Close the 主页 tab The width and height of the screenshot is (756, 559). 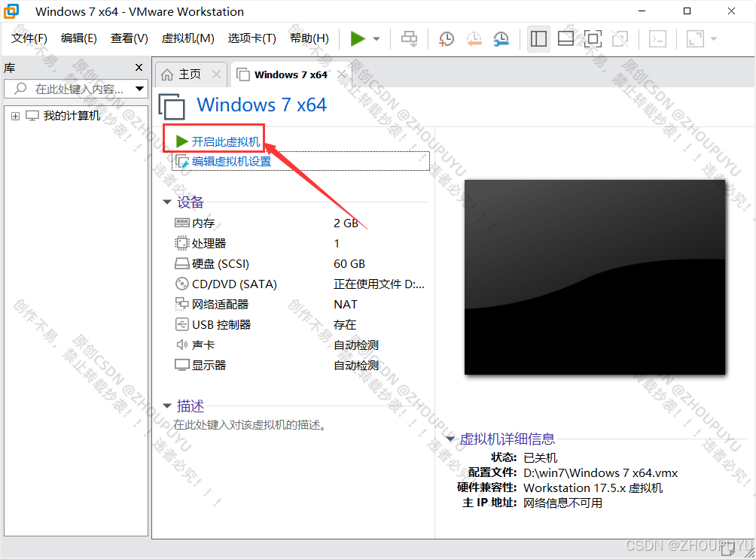point(216,74)
